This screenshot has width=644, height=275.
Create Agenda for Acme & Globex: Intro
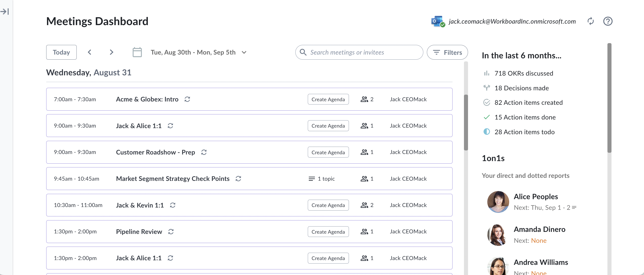coord(328,99)
